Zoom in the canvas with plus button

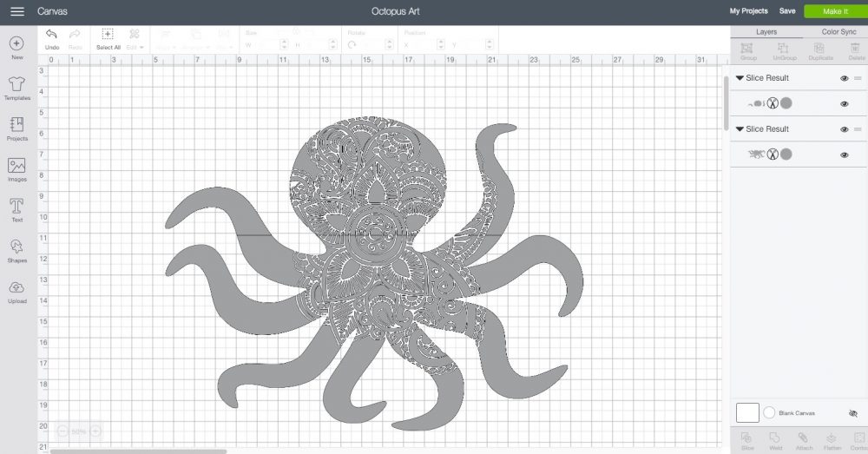point(95,431)
